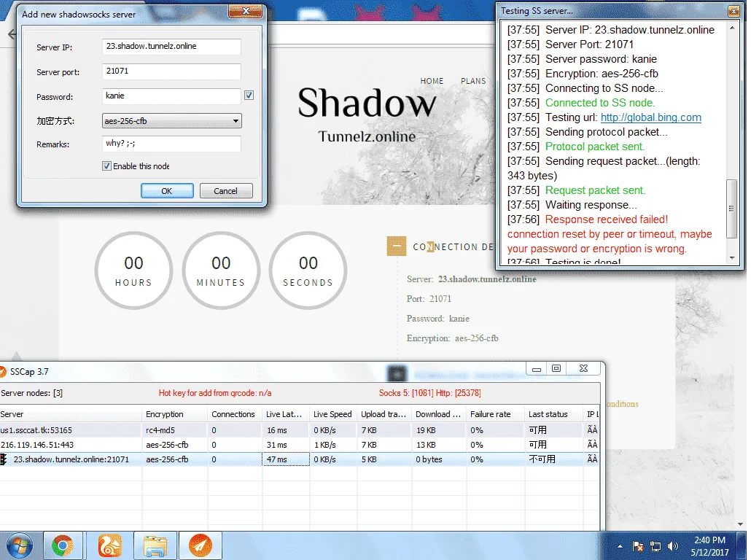The image size is (751, 560).
Task: Click the taskbar clock showing 2:40 PM
Action: tap(710, 546)
